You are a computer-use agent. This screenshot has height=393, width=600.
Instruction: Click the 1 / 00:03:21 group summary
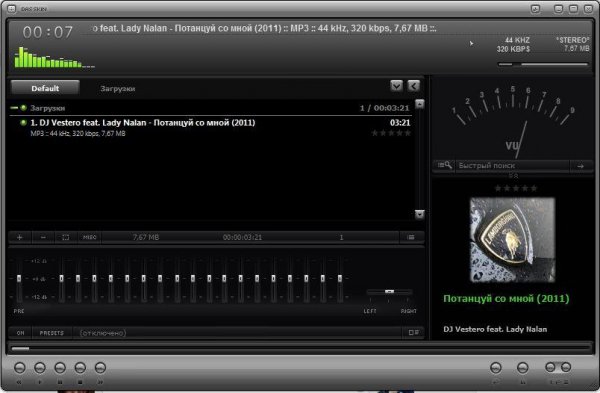click(385, 108)
